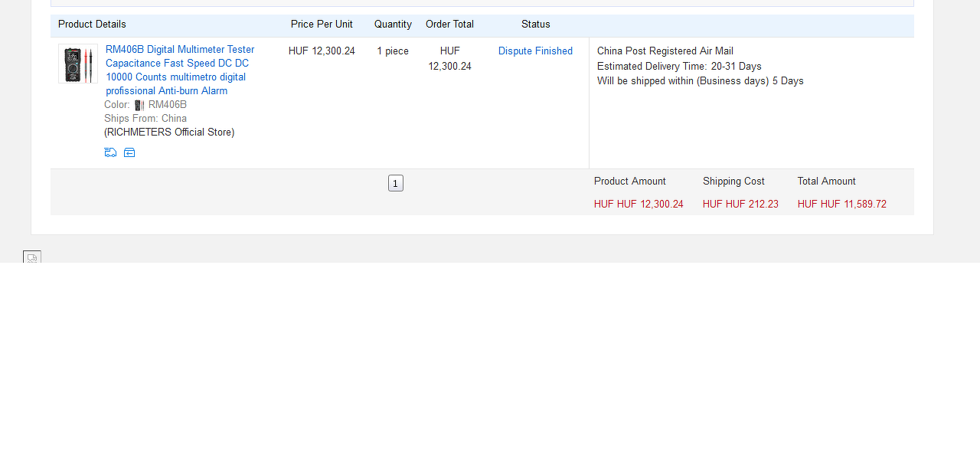Screen dimensions: 980x458
Task: Click the Quantity column header
Action: click(x=393, y=25)
